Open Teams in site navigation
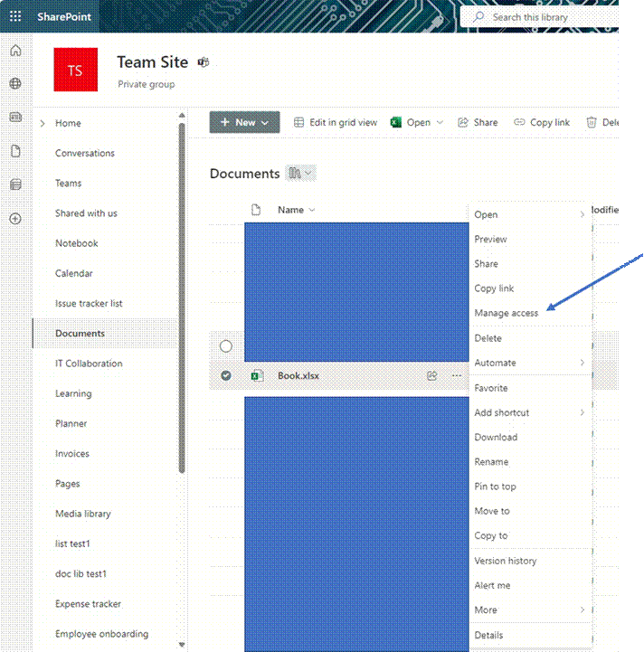Viewport: 644px width, 652px height. [68, 183]
